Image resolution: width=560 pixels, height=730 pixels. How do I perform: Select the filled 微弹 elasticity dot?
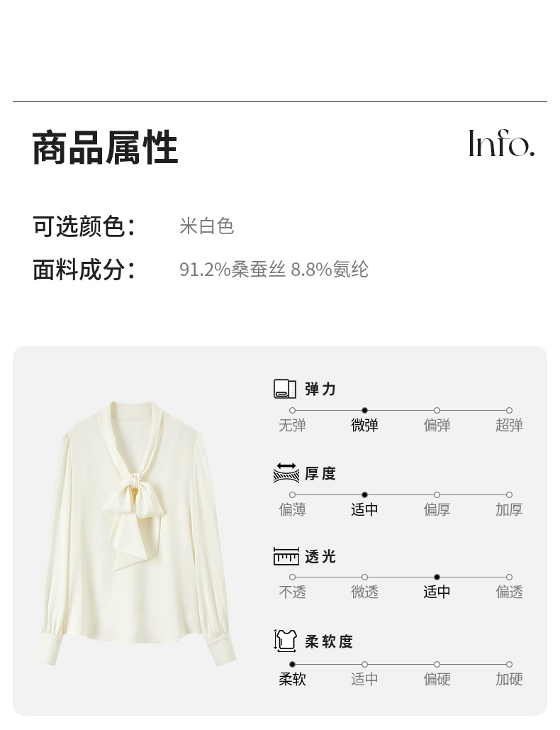pos(364,411)
